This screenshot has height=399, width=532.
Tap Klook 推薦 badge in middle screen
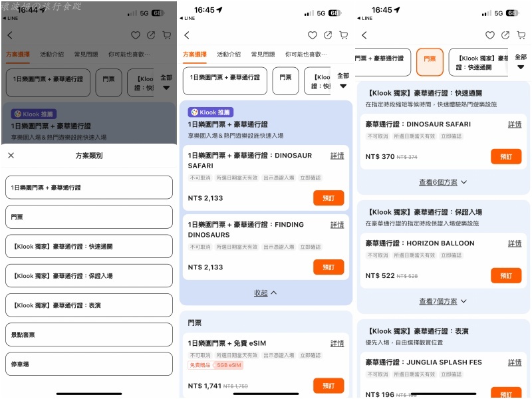tap(211, 112)
